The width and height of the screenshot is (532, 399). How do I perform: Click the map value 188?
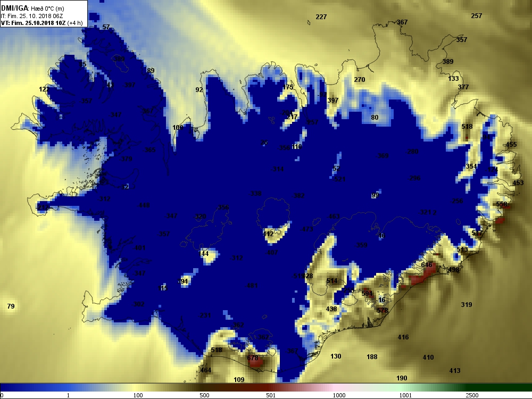pos(372,356)
